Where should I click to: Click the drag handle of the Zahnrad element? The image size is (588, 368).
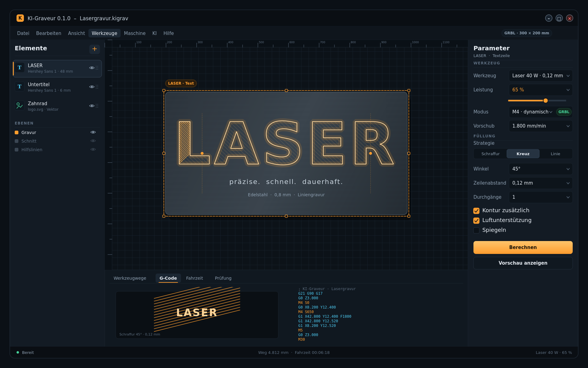coord(97,106)
